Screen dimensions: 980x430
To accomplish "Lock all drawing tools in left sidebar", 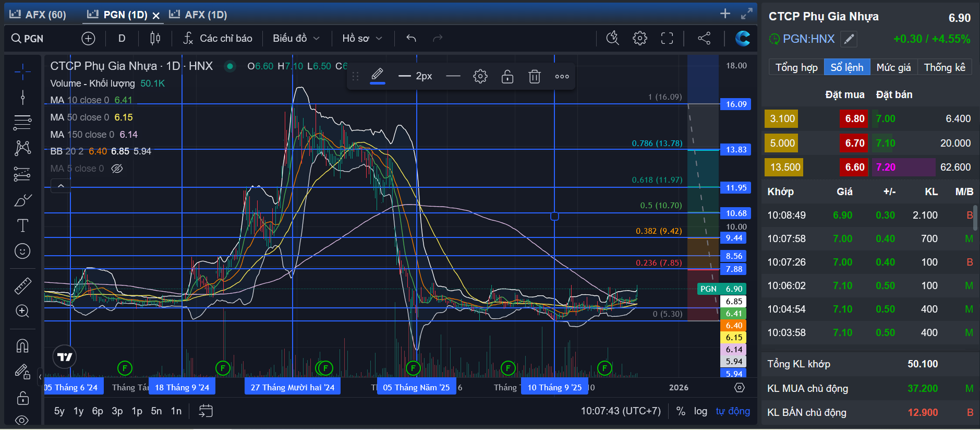I will (22, 398).
